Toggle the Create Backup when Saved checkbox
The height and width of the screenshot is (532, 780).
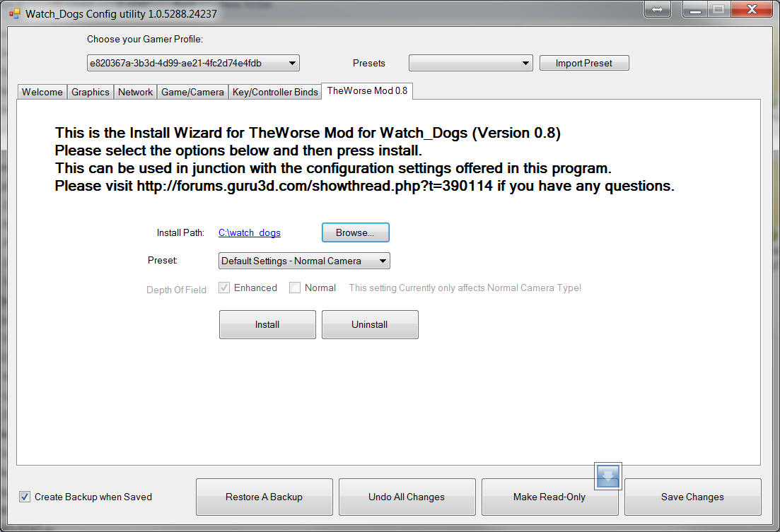click(24, 496)
